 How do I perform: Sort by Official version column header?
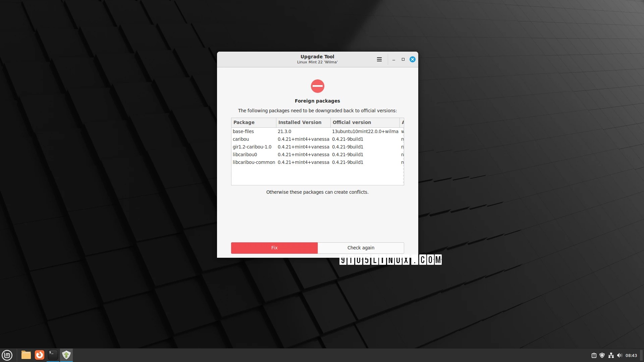pyautogui.click(x=365, y=122)
